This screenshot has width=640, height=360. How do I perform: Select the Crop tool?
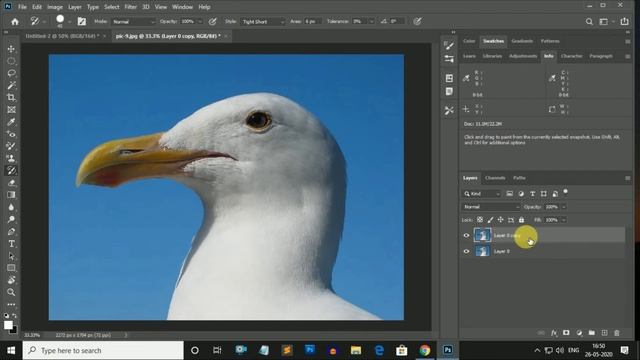pyautogui.click(x=11, y=98)
